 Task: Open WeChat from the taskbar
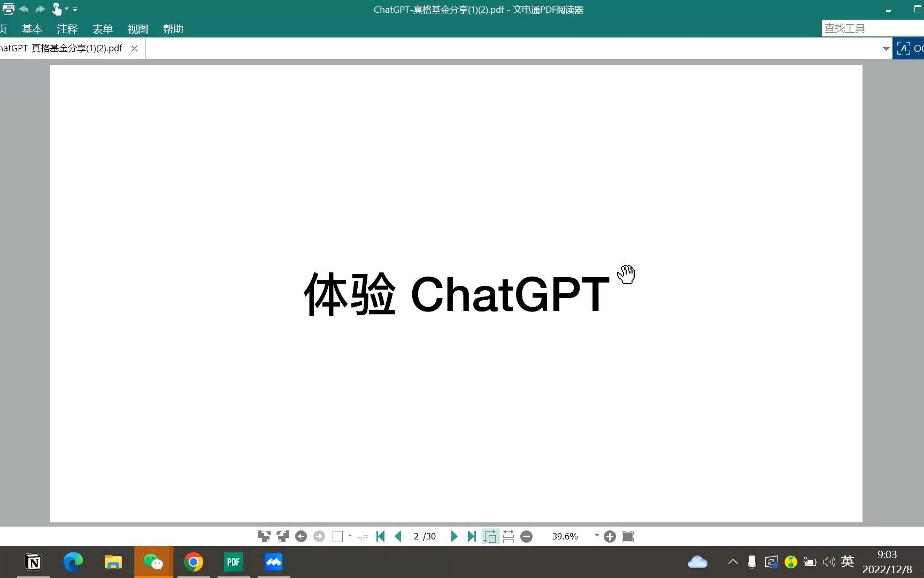click(153, 562)
